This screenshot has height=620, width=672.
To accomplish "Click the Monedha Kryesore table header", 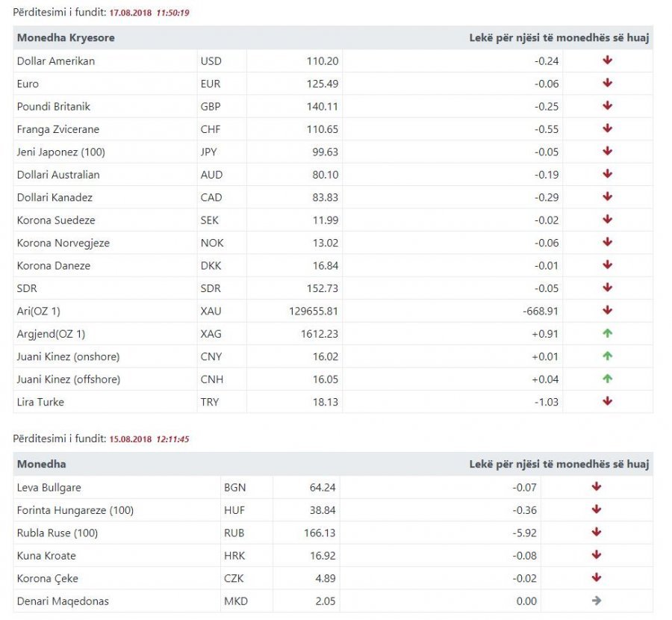I will (66, 37).
